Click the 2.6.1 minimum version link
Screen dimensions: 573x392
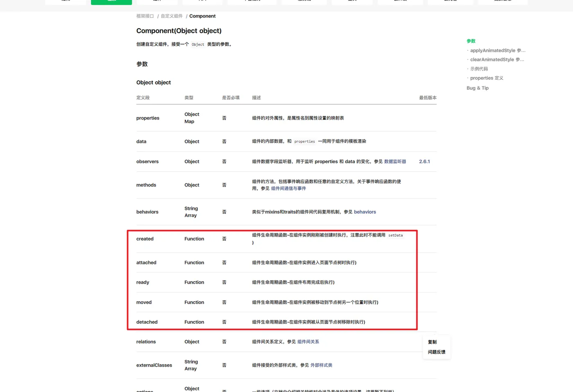(x=424, y=162)
